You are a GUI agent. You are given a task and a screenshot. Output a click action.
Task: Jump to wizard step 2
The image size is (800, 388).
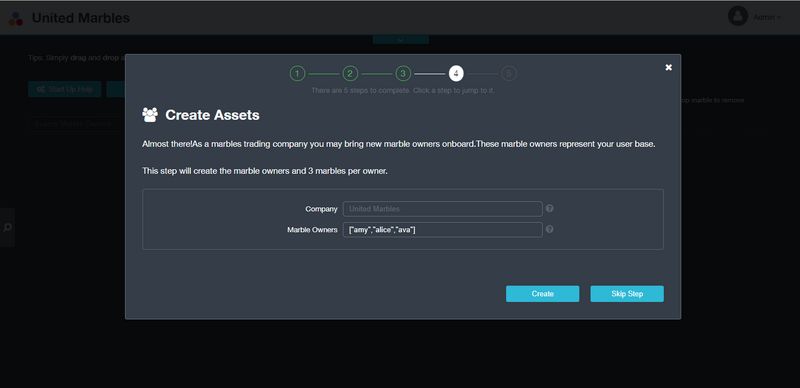pos(350,74)
